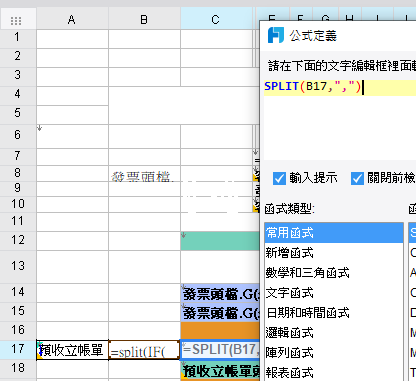Select row 18 header
416x381 pixels.
(18, 369)
